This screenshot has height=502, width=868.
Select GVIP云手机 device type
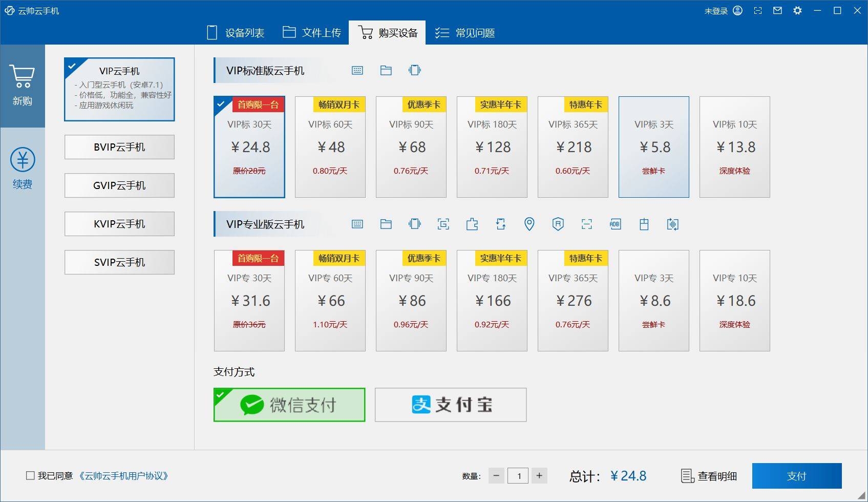tap(119, 185)
